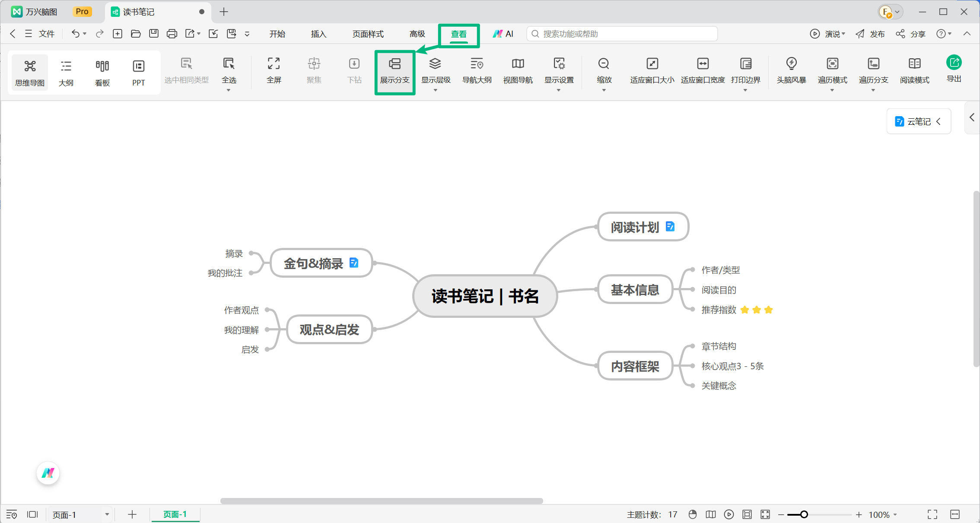The height and width of the screenshot is (523, 980).
Task: Switch to the Advanced (高级) ribbon tab
Action: 417,34
